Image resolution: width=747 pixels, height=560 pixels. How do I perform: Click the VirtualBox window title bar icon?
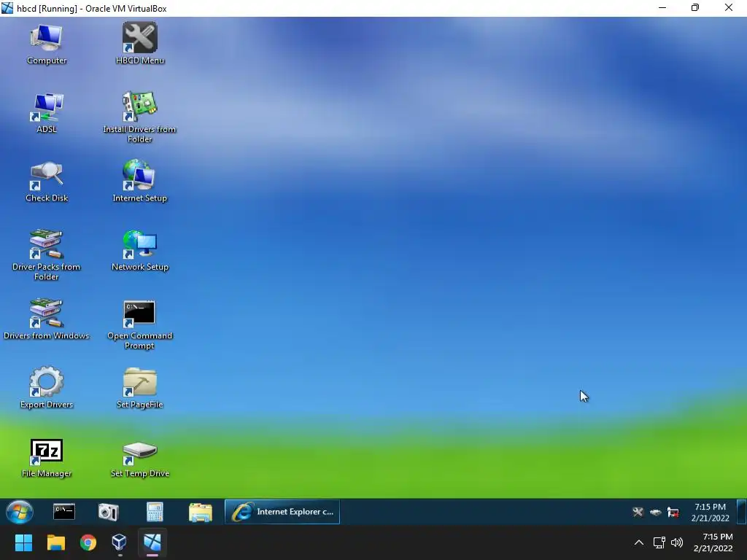coord(7,8)
